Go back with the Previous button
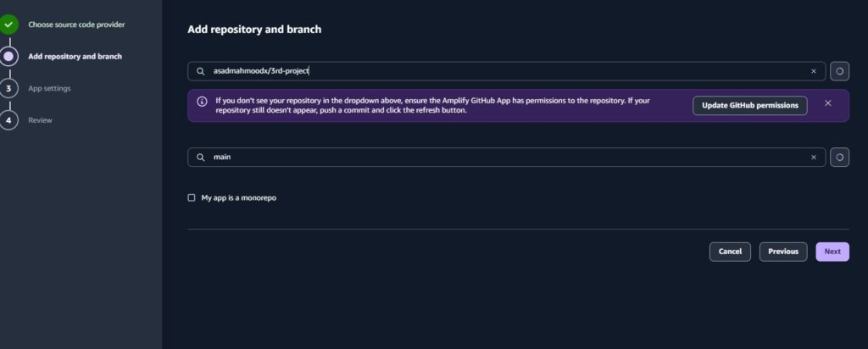This screenshot has height=349, width=868. click(x=783, y=252)
